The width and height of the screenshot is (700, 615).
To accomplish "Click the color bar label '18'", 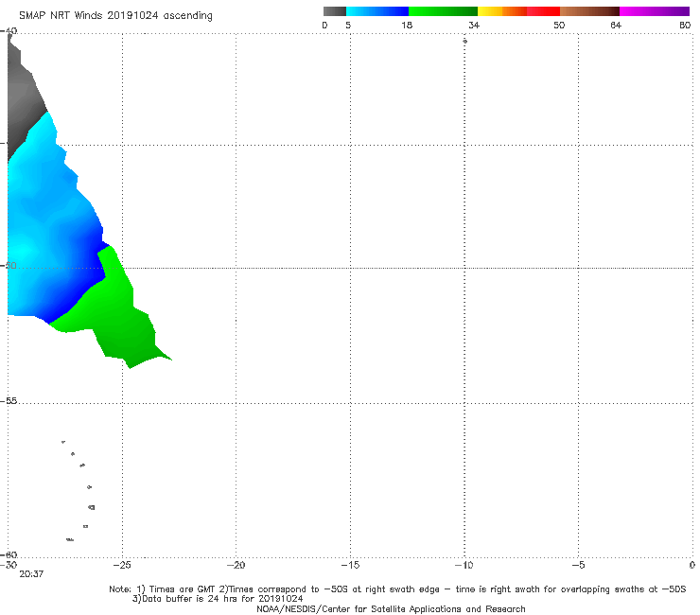I will 407,25.
